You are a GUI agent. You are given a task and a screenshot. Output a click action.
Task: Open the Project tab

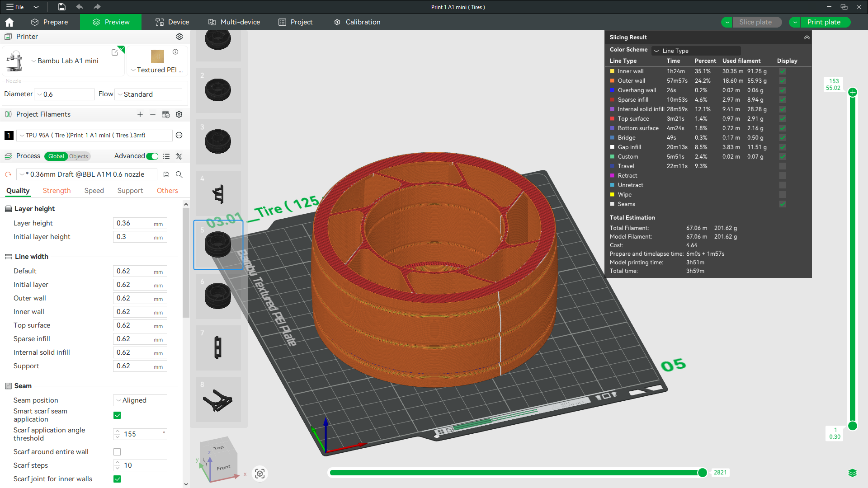(x=296, y=22)
